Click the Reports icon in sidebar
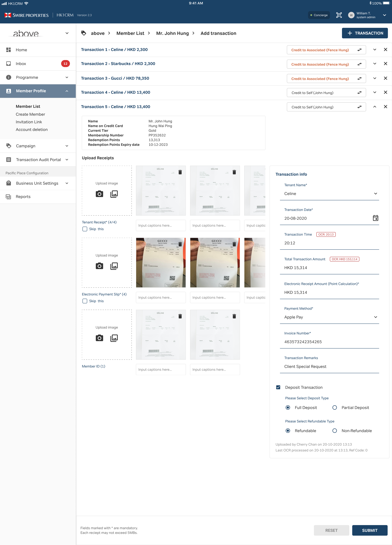This screenshot has width=392, height=545. click(9, 197)
